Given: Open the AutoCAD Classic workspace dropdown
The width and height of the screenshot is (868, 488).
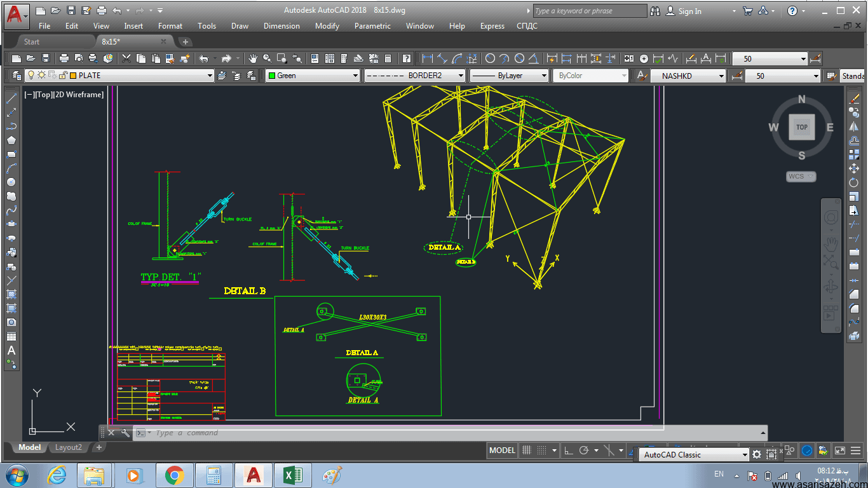Looking at the screenshot, I should tap(695, 454).
